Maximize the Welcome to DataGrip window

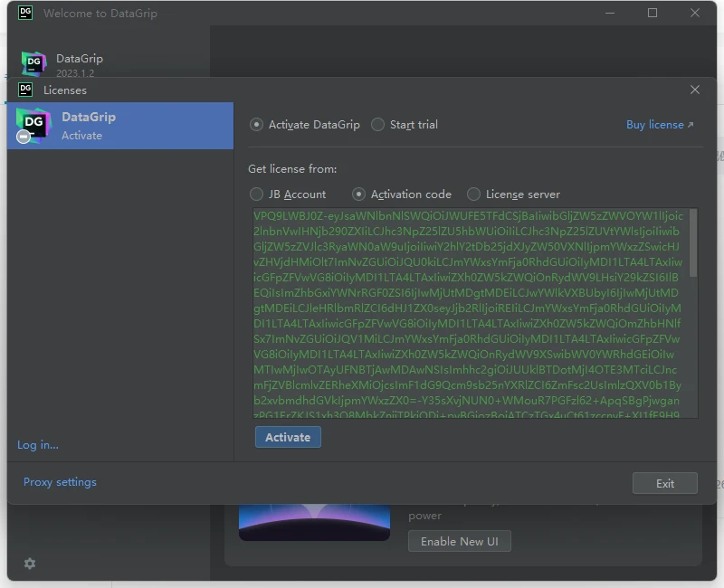click(653, 13)
